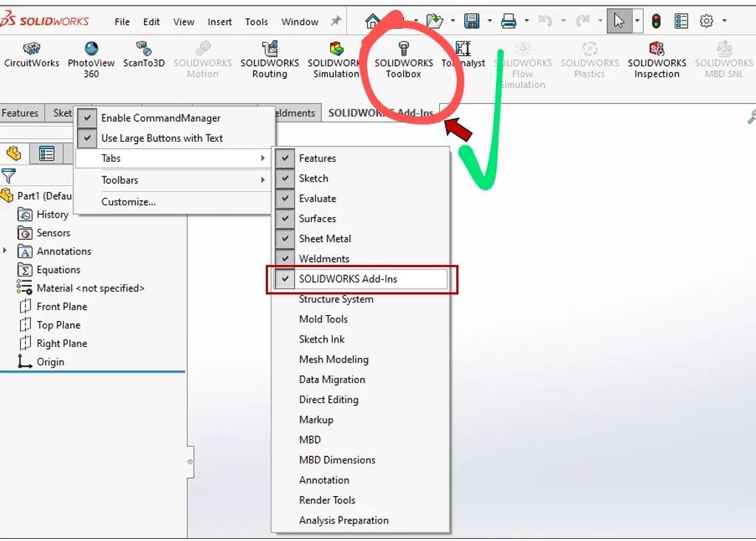The width and height of the screenshot is (756, 541).
Task: Expand the Tabs submenu
Action: click(x=173, y=158)
